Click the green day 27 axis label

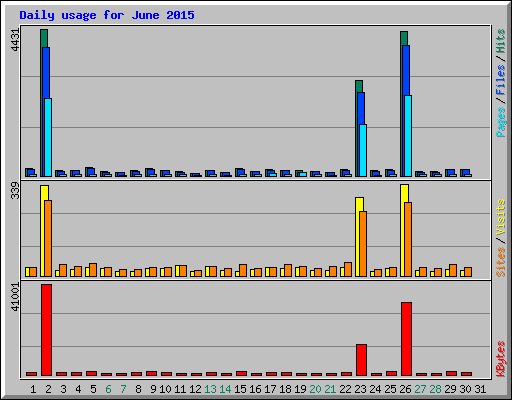pos(420,389)
